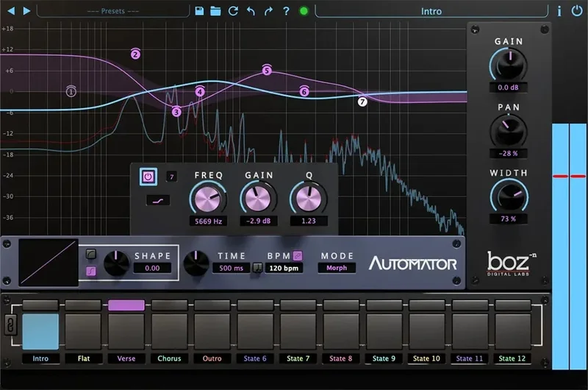Trigger the Verse state pad
This screenshot has height=390, width=588.
coord(126,331)
